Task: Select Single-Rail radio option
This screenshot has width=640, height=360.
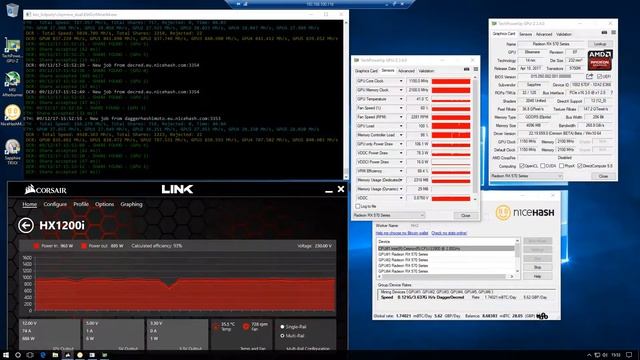Action: [x=282, y=327]
